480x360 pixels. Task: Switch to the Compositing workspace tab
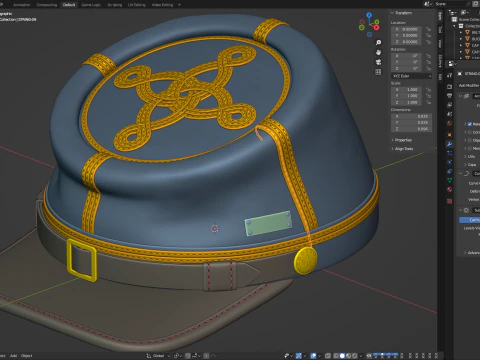pyautogui.click(x=47, y=5)
